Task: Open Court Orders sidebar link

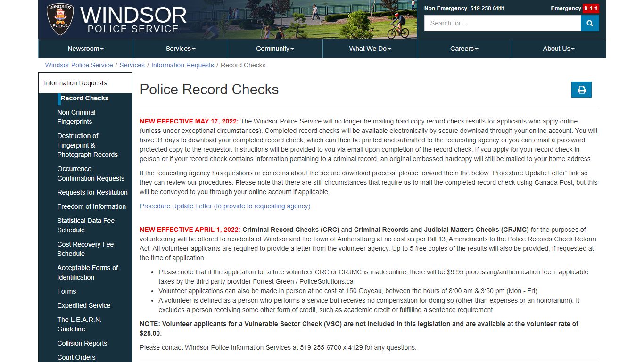Action: click(x=76, y=357)
